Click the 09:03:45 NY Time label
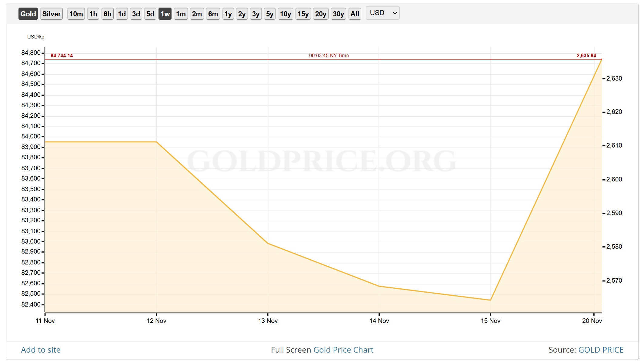Screen dimensions: 644x362 (329, 55)
